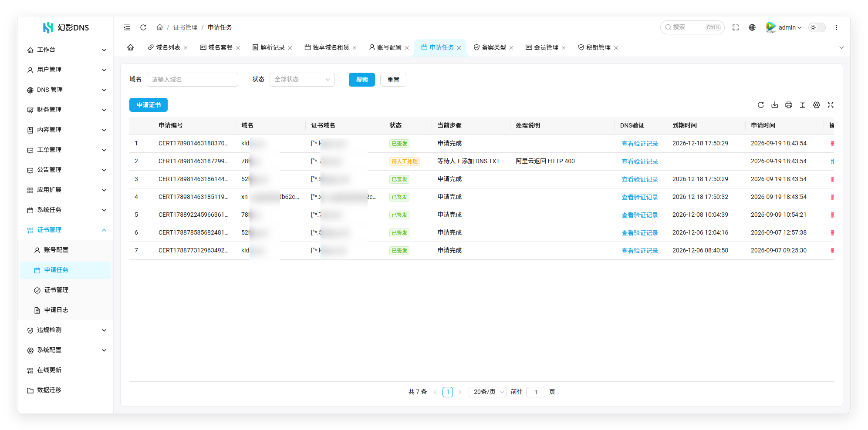Viewport: 868px width, 430px height.
Task: Adjust table density with row height icon
Action: pos(803,105)
